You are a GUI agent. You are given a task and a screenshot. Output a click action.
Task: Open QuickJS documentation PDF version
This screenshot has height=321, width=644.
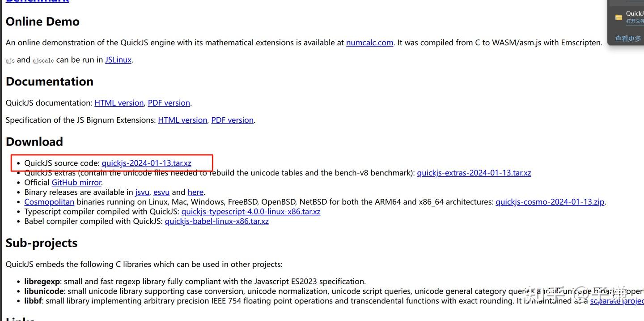pos(169,103)
